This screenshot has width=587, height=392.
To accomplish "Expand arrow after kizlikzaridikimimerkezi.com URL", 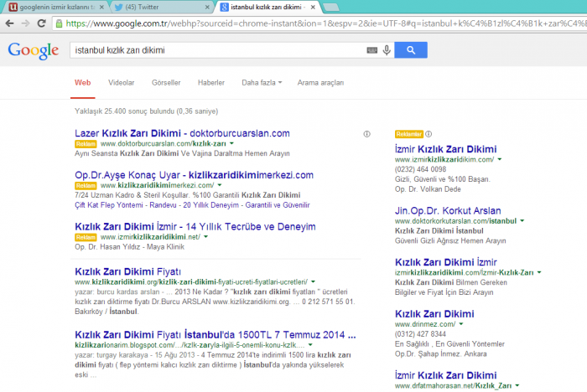I will 220,185.
